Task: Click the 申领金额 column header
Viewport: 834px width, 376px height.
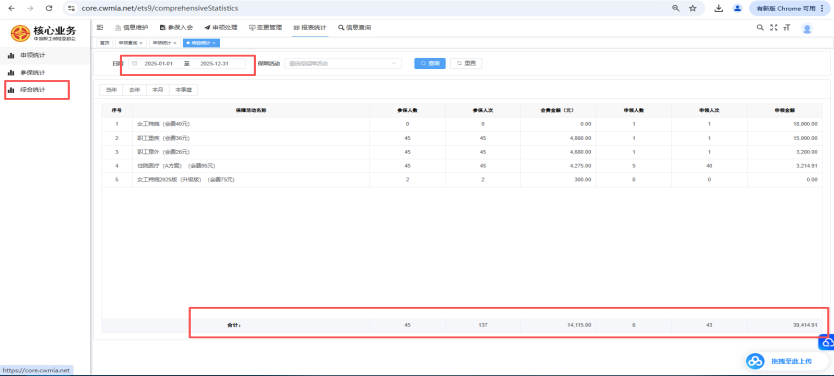Action: click(x=785, y=110)
